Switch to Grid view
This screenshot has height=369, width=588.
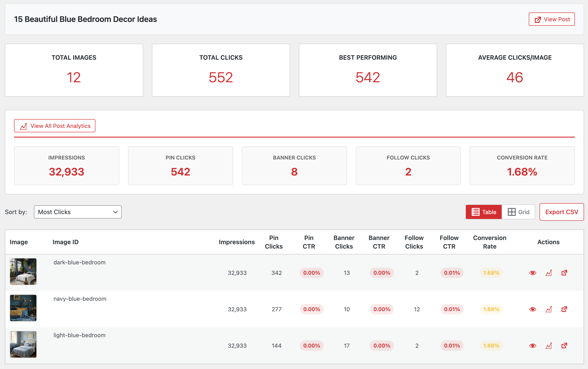pos(519,212)
